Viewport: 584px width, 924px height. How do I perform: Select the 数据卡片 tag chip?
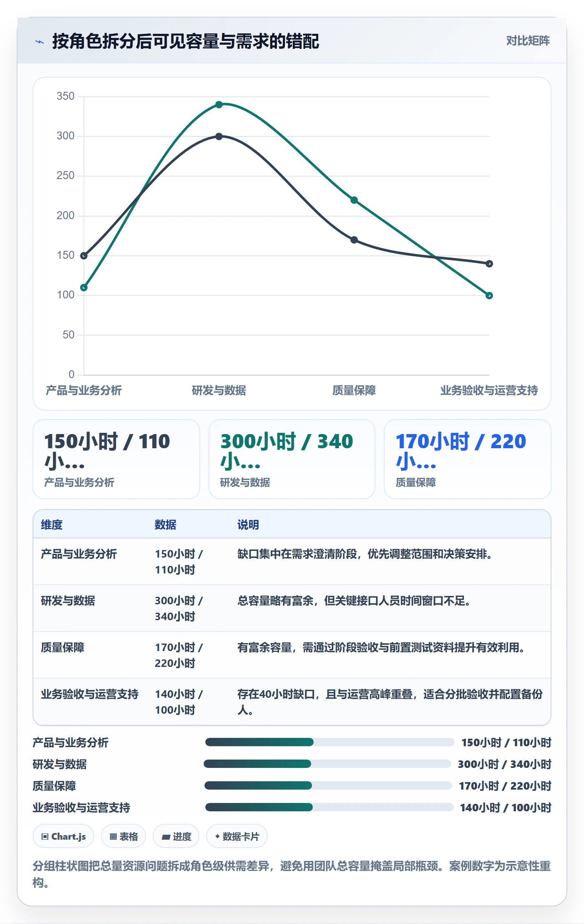pos(237,836)
